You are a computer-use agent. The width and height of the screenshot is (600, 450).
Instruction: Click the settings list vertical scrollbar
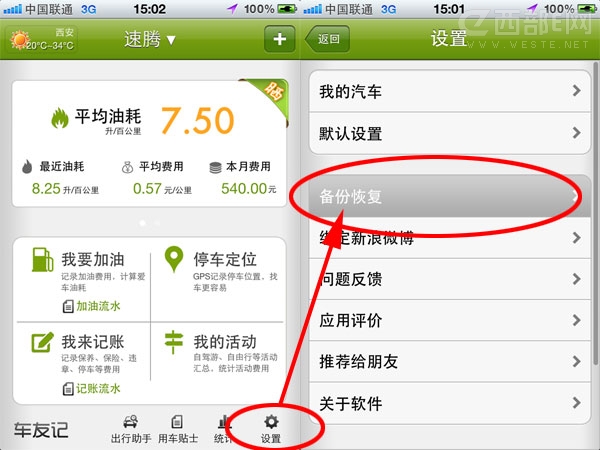(595, 213)
